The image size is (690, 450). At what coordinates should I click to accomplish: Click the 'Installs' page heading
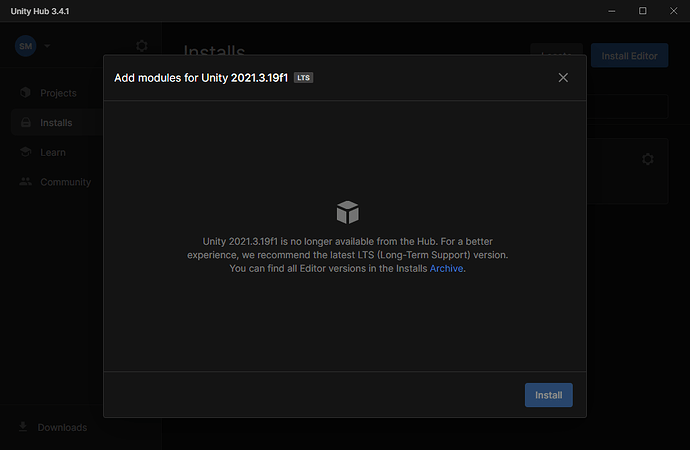(214, 50)
